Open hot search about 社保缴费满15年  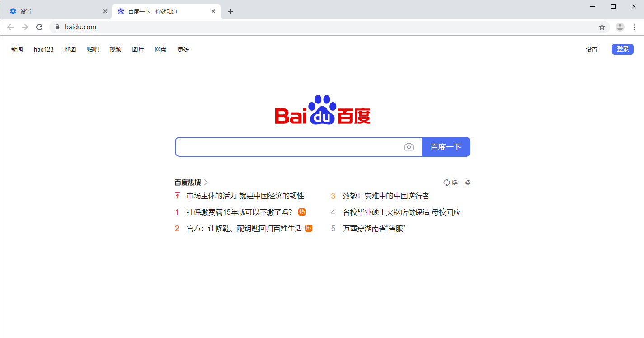tap(239, 212)
